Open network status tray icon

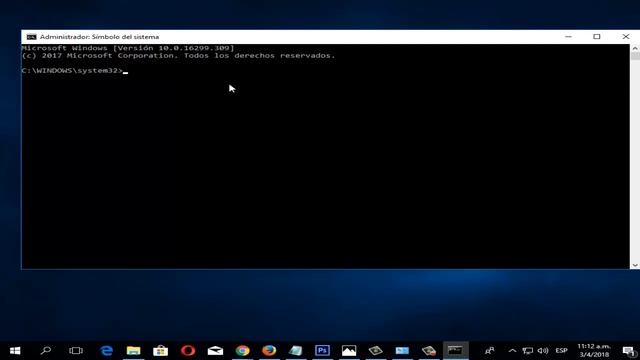tap(527, 351)
